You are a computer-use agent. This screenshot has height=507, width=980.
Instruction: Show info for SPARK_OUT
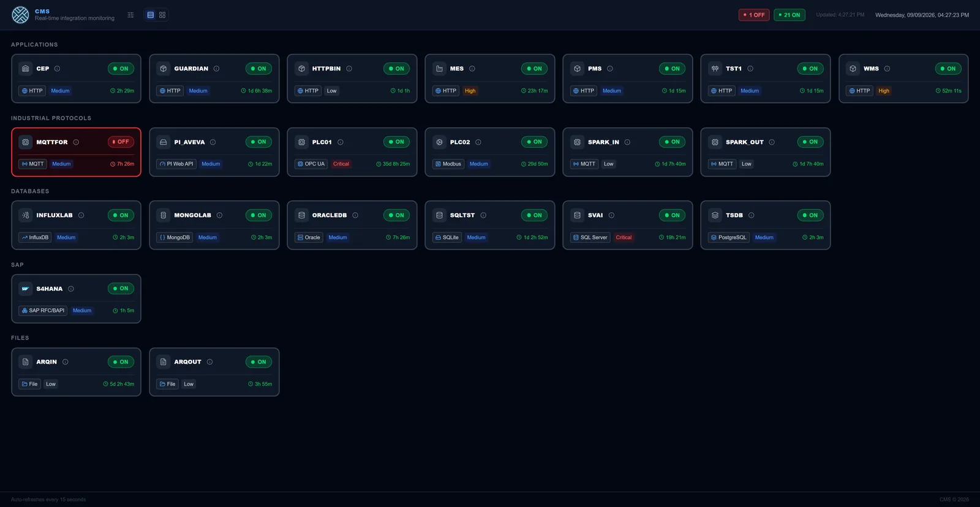pyautogui.click(x=772, y=142)
